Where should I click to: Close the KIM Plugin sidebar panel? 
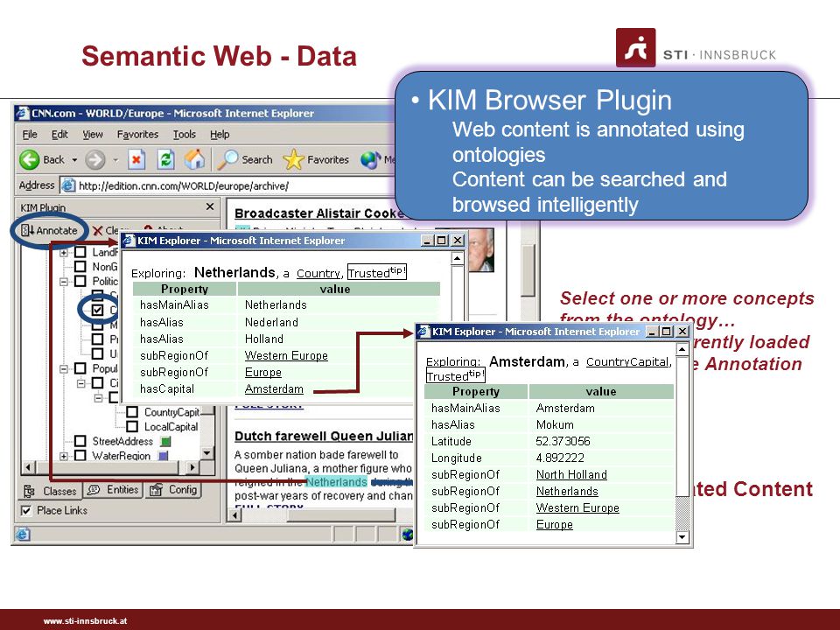tap(209, 206)
